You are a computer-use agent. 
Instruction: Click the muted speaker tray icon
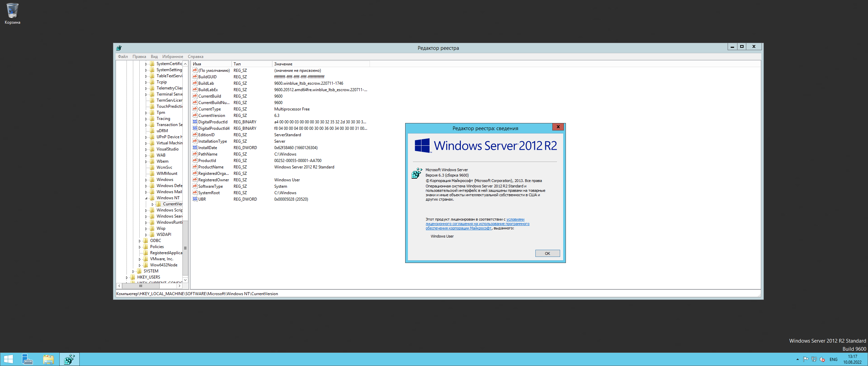[822, 359]
